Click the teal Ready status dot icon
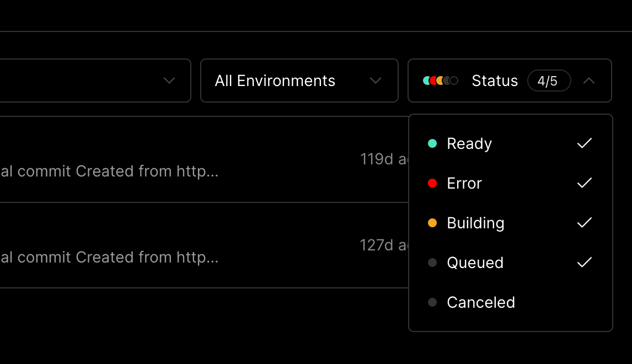Screen dimensions: 632x364 click(x=432, y=143)
